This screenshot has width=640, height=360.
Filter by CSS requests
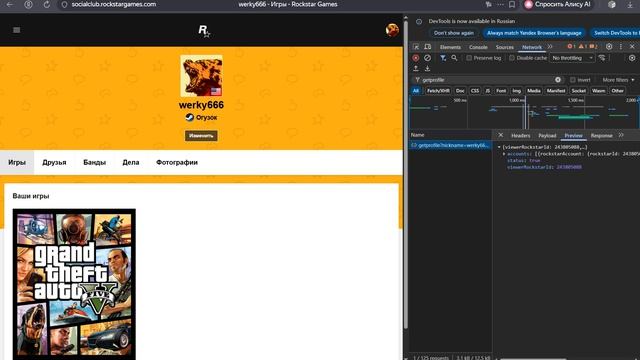pos(475,91)
